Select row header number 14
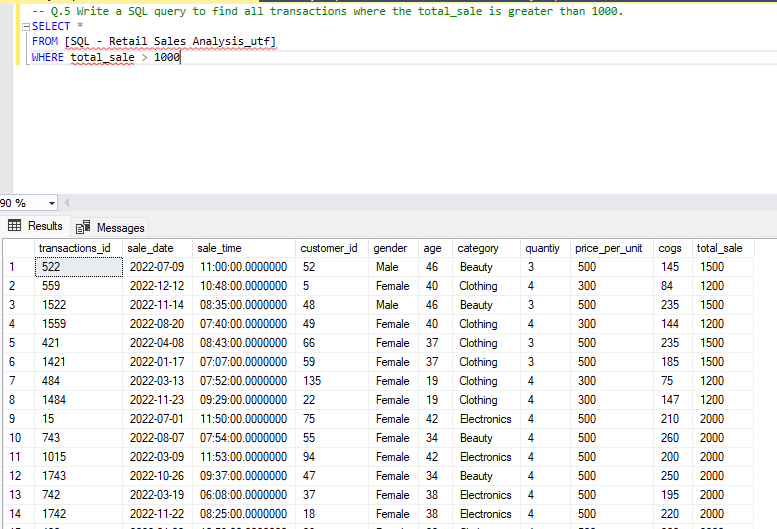The image size is (777, 529). point(19,514)
